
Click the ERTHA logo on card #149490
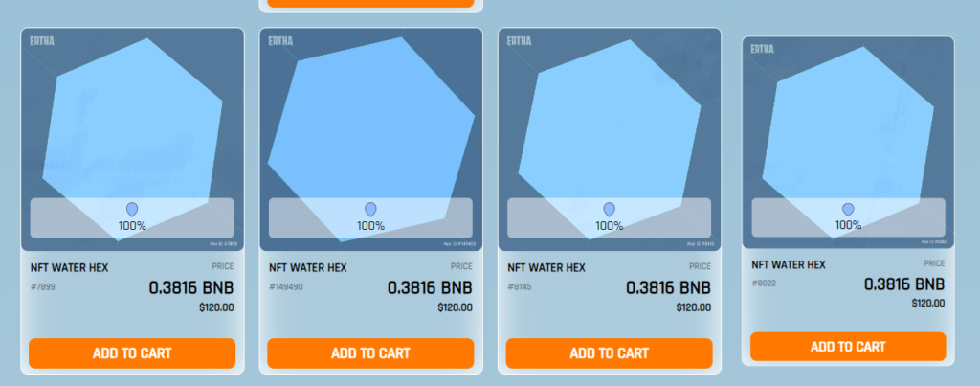(x=281, y=41)
